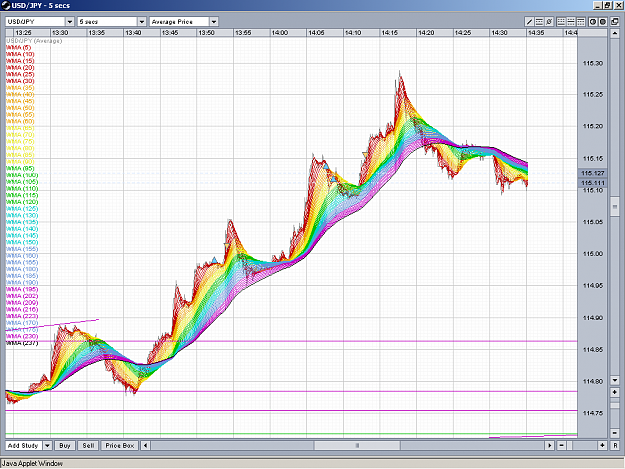
Task: Click the erase drawn lines icon
Action: 549,22
